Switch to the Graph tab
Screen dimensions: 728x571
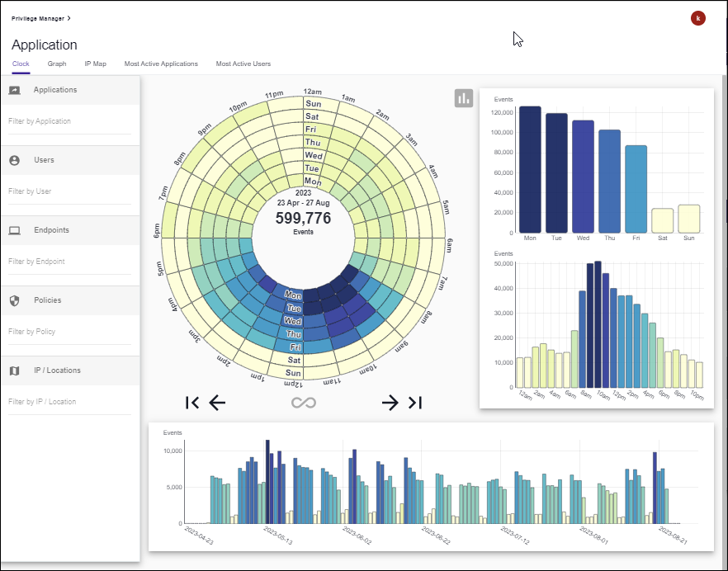point(57,64)
